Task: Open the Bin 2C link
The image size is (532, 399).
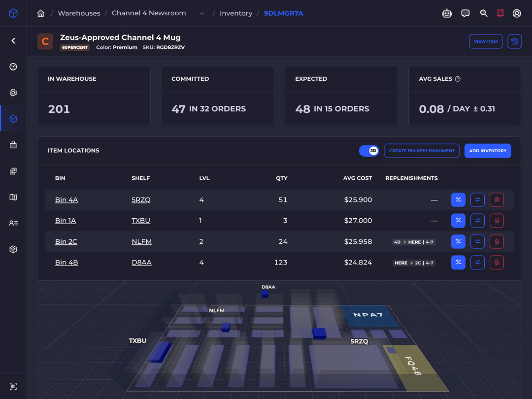Action: point(66,241)
